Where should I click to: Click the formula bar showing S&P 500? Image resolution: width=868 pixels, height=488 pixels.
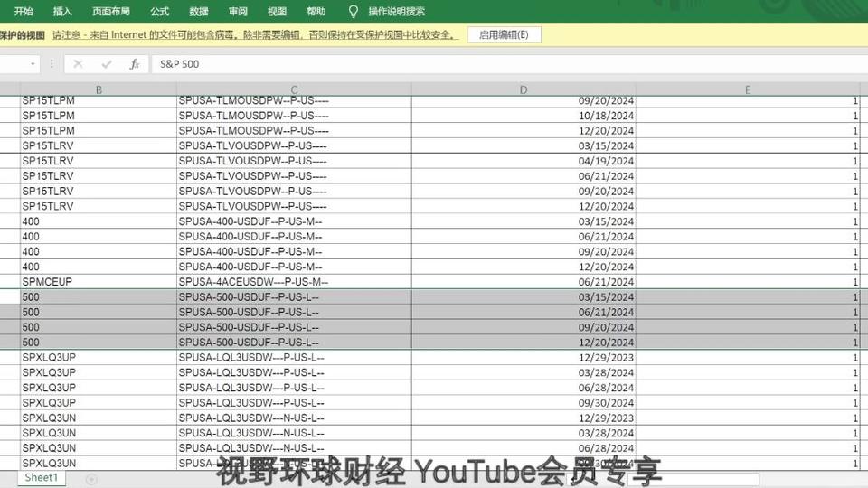[509, 64]
